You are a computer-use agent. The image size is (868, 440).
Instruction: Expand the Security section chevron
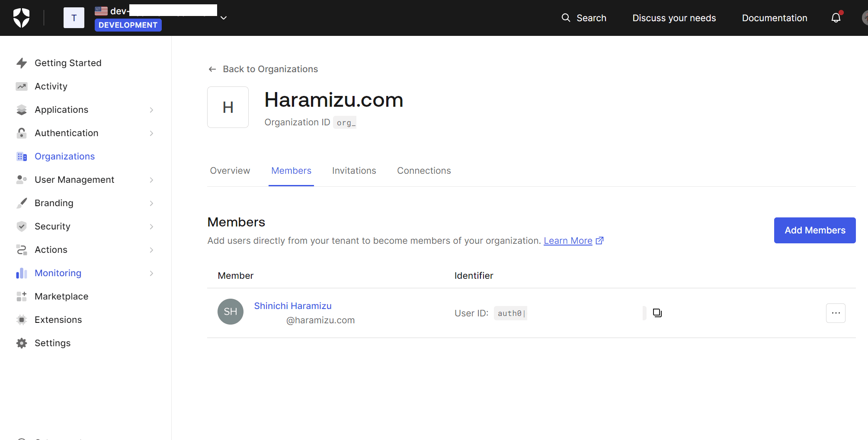point(151,226)
